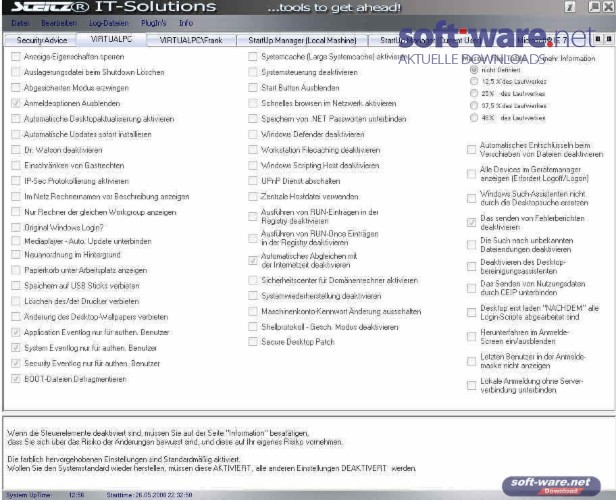Uncheck 'Application Eventlog nur für authen. Benutzer'
Image resolution: width=616 pixels, height=500 pixels.
(x=16, y=332)
